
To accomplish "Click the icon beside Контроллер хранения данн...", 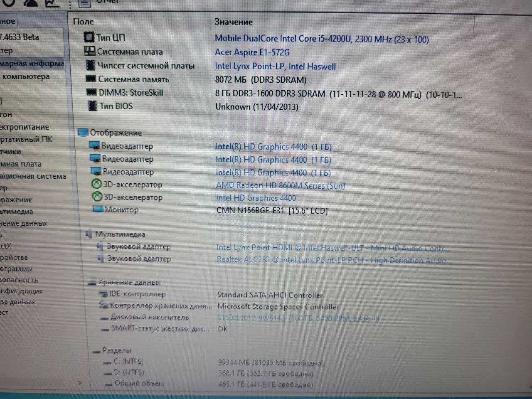I will coord(104,305).
